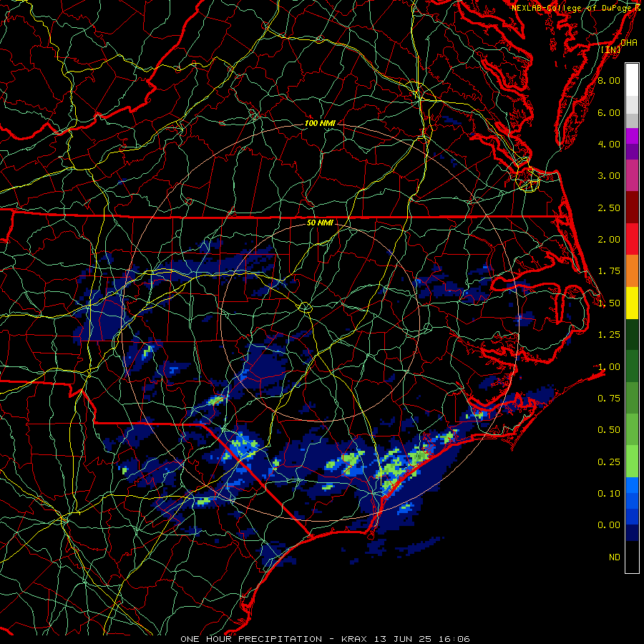Click the 8.00 scale label
The image size is (644, 644).
(x=609, y=80)
